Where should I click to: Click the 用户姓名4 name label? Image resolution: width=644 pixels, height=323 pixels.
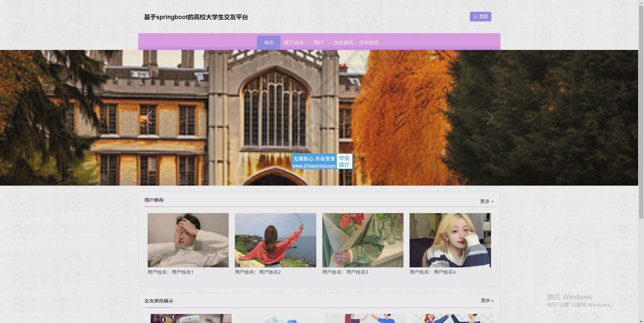click(432, 272)
